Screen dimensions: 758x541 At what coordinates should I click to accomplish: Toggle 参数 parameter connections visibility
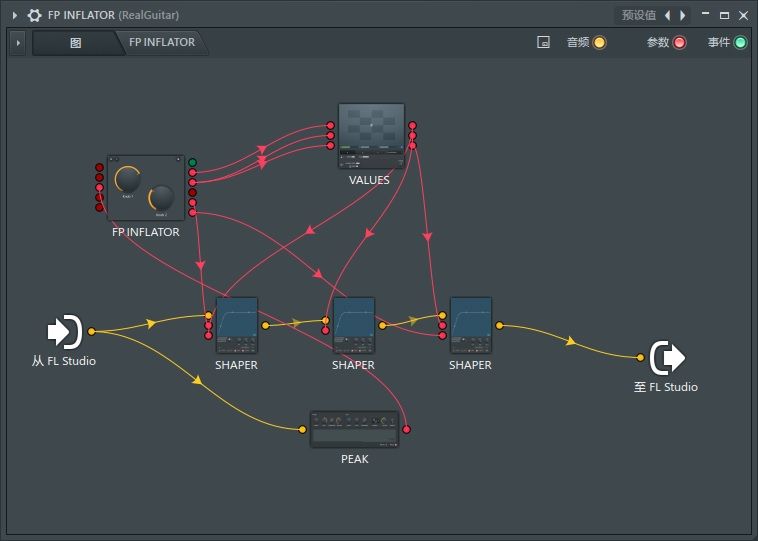679,43
